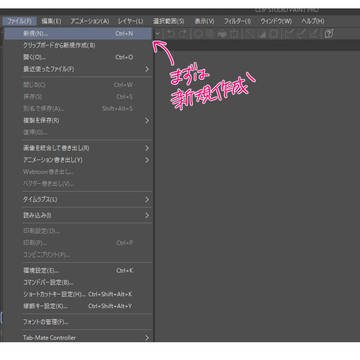
Task: Expand 最近使ったファイル submenu
Action: coord(78,69)
